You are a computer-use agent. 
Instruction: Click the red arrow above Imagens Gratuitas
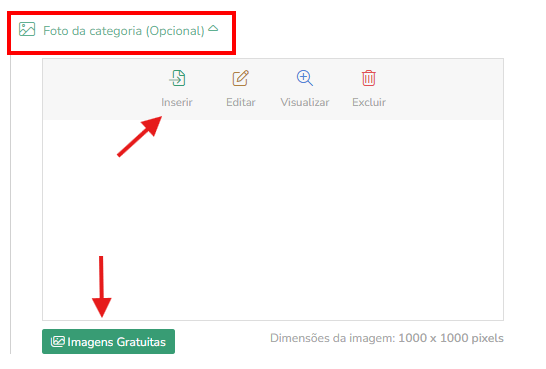(101, 286)
